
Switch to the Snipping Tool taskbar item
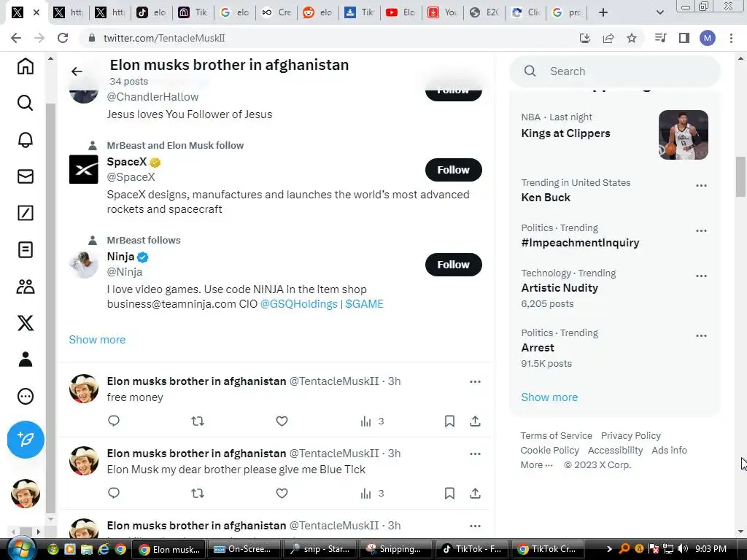pos(395,549)
